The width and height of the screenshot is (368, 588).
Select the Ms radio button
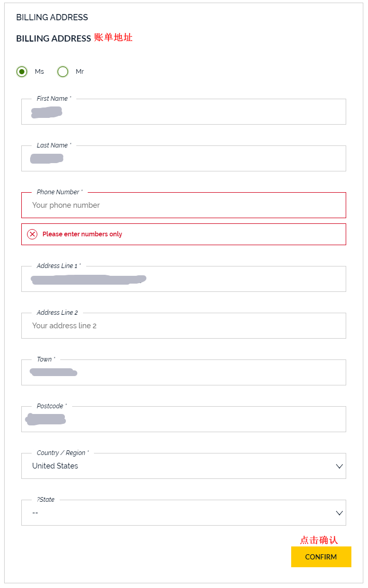(22, 72)
